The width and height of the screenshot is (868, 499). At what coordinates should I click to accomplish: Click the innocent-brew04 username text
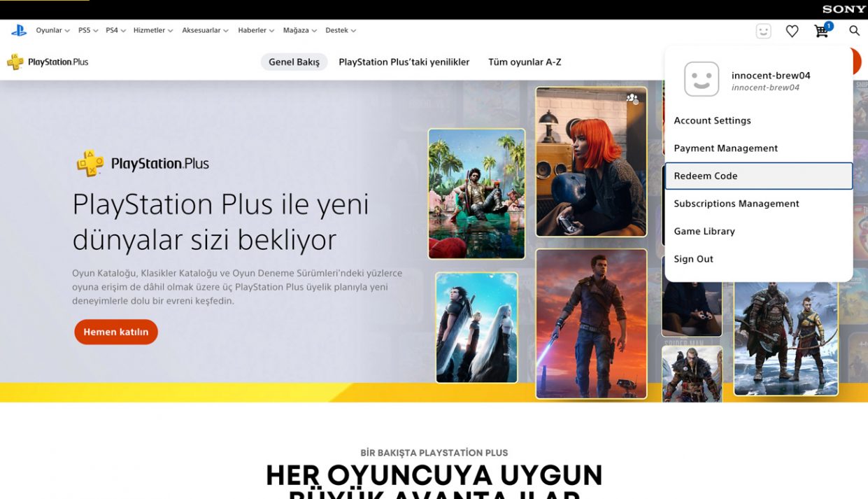[771, 76]
